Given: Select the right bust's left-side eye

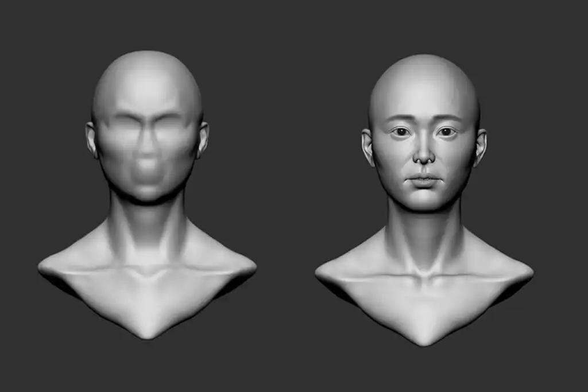Looking at the screenshot, I should (x=401, y=132).
